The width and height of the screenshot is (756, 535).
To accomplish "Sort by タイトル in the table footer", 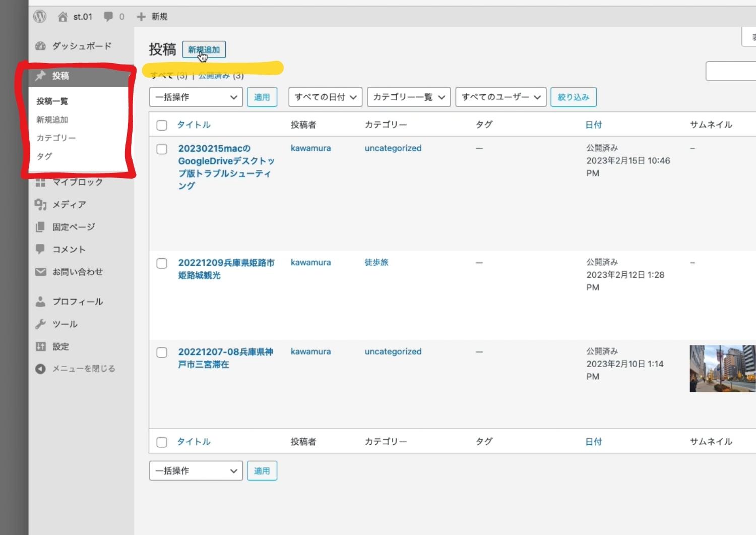I will pos(194,442).
